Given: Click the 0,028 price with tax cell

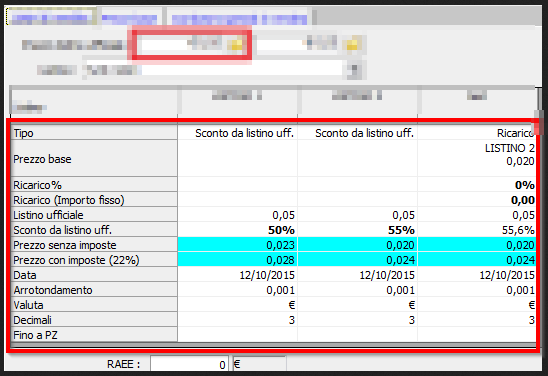Looking at the screenshot, I should (x=238, y=260).
